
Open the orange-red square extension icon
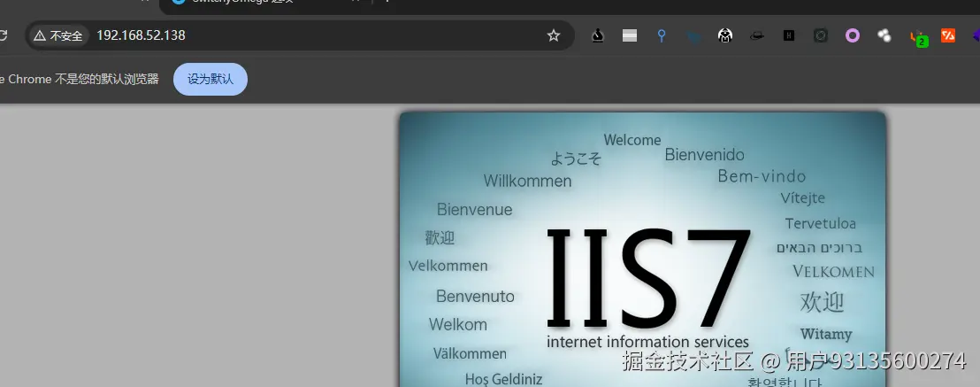948,35
